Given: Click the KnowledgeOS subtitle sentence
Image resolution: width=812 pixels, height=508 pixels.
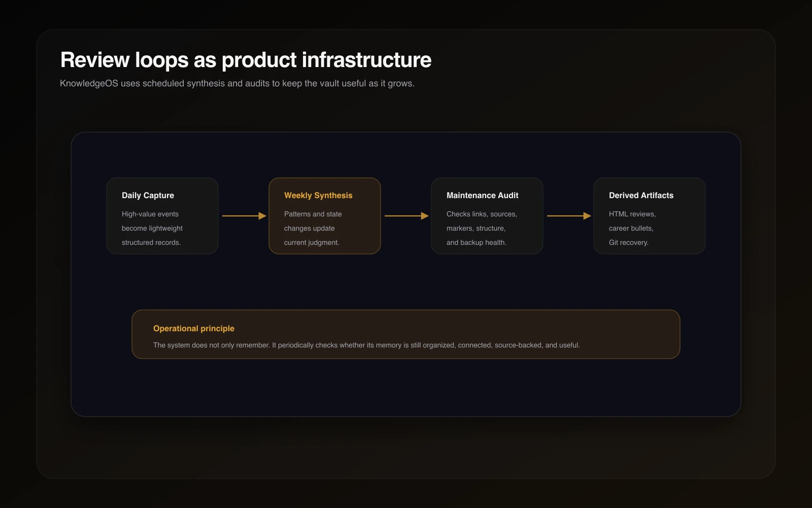Looking at the screenshot, I should tap(237, 83).
